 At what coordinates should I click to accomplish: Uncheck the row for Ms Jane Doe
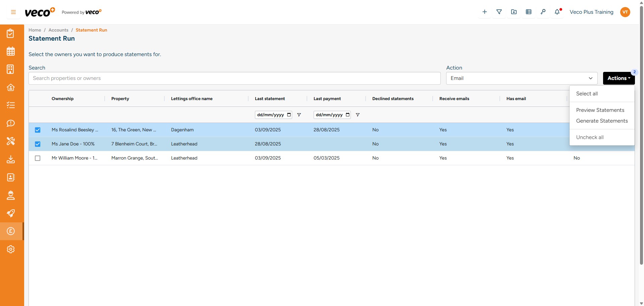click(38, 144)
